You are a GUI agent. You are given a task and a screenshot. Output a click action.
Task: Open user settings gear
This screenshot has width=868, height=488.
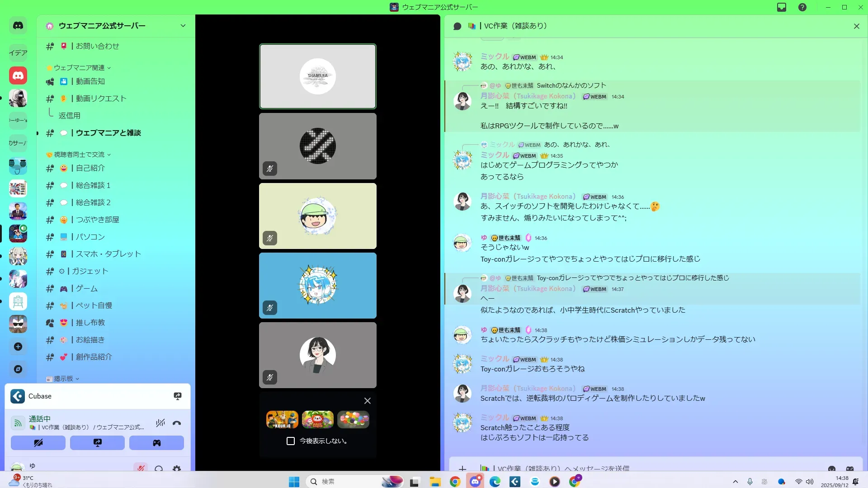pos(177,469)
